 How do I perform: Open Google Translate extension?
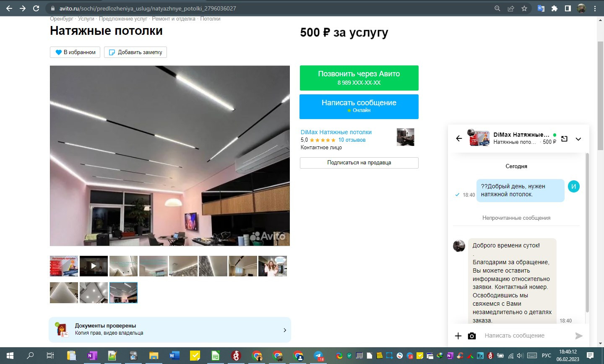[541, 8]
